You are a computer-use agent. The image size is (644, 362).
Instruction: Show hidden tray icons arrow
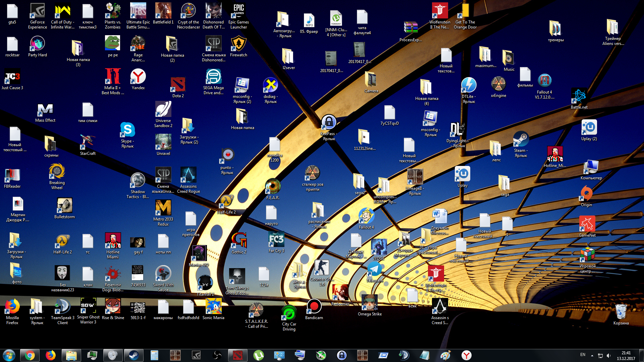[x=592, y=355]
